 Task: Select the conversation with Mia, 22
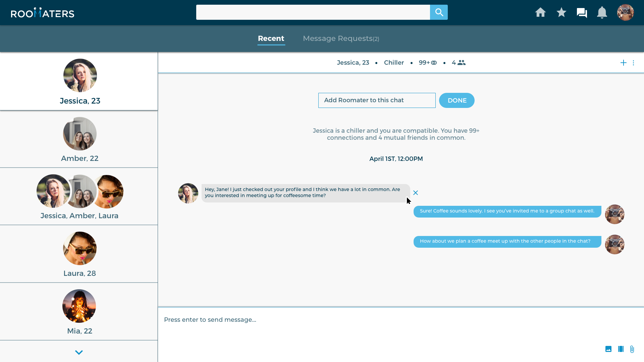(79, 311)
